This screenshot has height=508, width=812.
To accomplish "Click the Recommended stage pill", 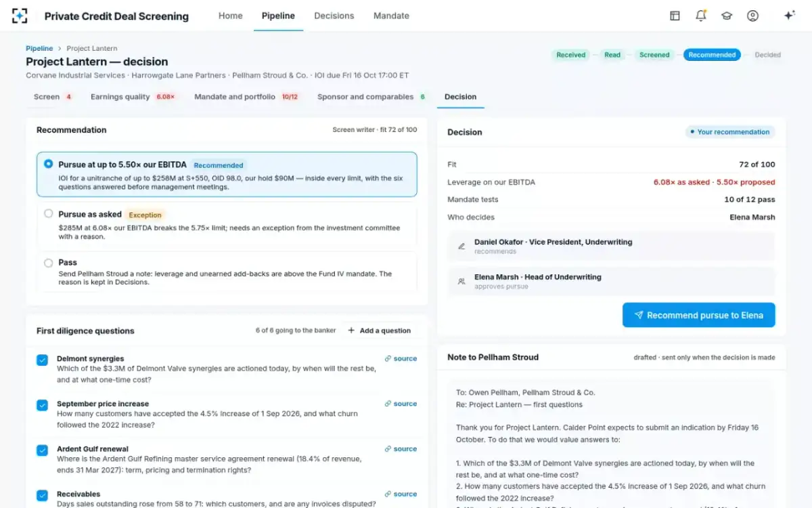I will coord(712,55).
